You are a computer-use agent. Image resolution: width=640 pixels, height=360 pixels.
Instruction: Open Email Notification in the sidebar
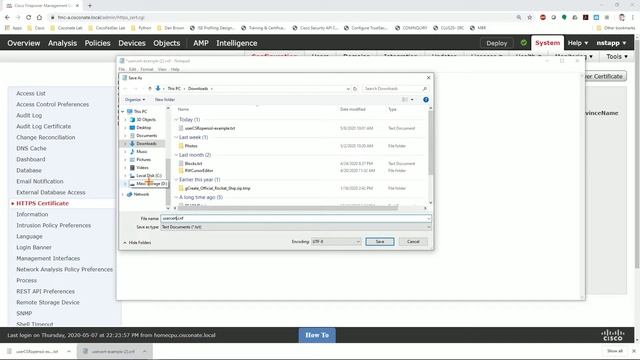[x=40, y=181]
